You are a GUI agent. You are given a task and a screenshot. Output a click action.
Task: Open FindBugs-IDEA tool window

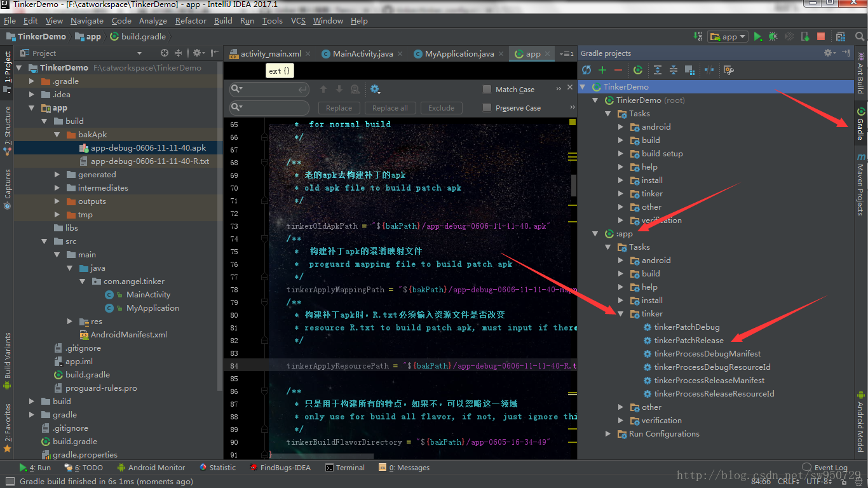coord(280,468)
